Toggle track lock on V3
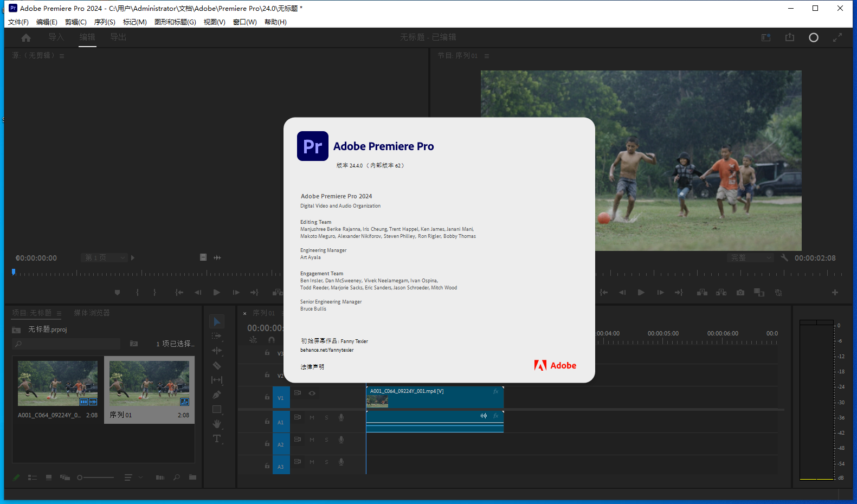The height and width of the screenshot is (504, 857). 267,352
